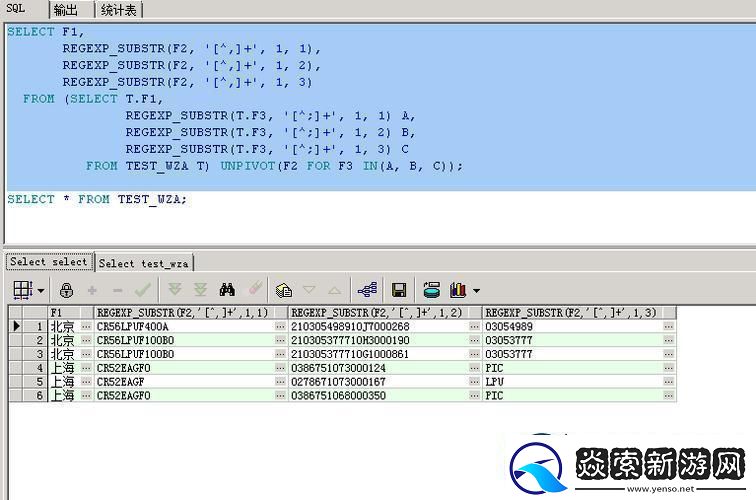This screenshot has width=756, height=500.
Task: Click the chart graph icon
Action: click(x=458, y=291)
